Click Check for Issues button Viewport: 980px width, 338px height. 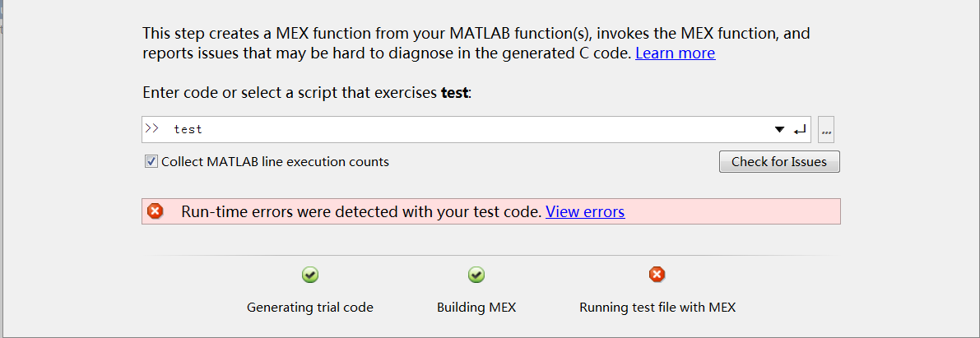(x=779, y=162)
